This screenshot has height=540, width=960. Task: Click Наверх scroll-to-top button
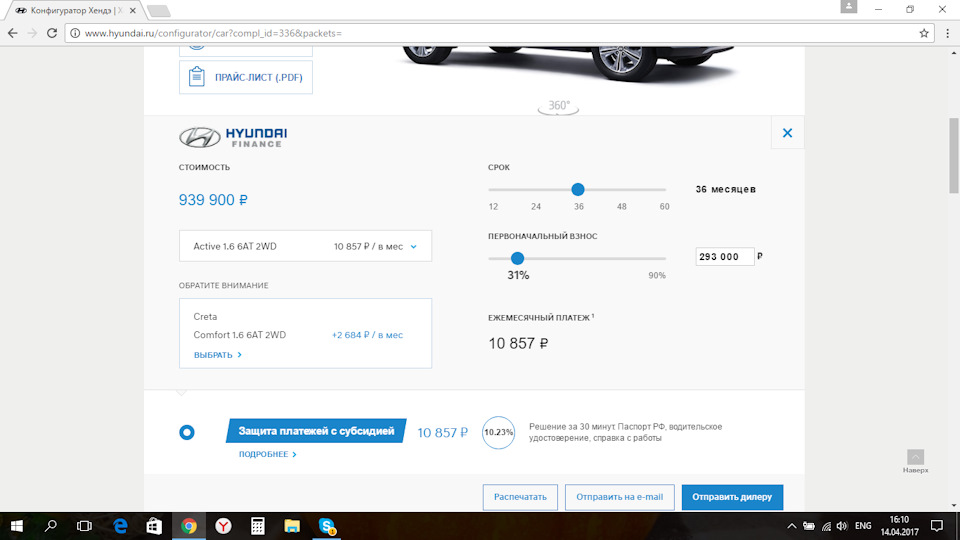point(915,462)
